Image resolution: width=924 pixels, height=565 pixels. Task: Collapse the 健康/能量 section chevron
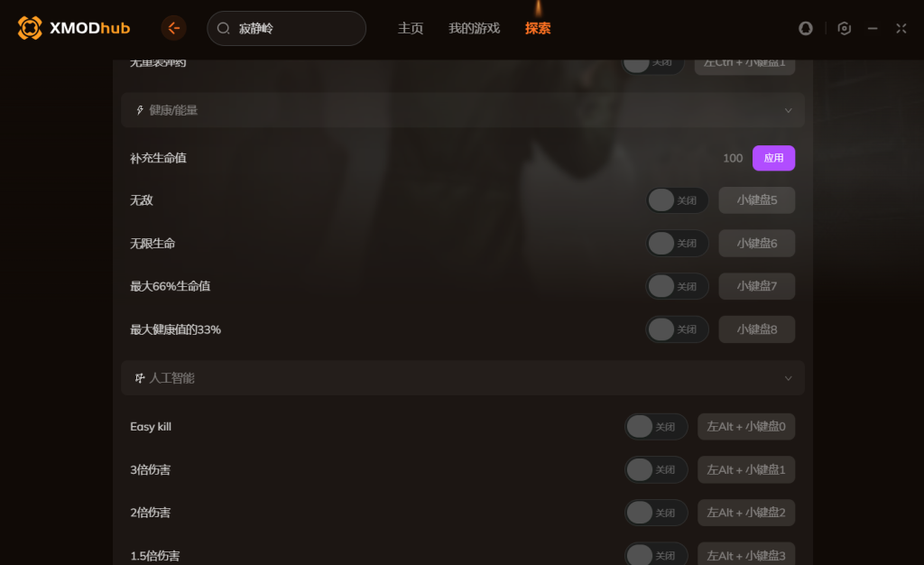[788, 110]
